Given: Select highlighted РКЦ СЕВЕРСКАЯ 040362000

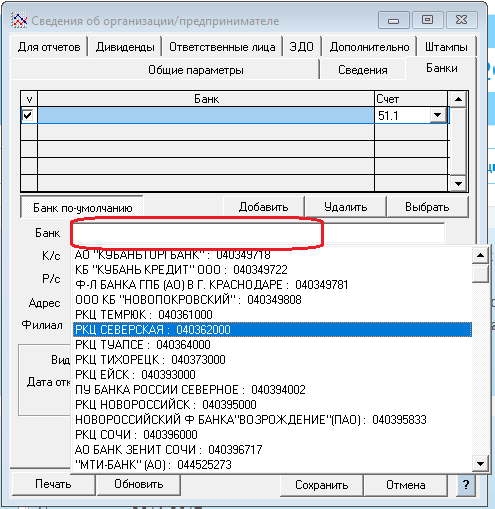Looking at the screenshot, I should point(272,330).
